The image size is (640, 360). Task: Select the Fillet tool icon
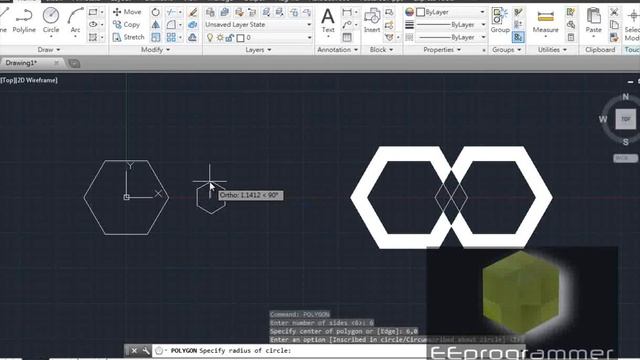[171, 24]
